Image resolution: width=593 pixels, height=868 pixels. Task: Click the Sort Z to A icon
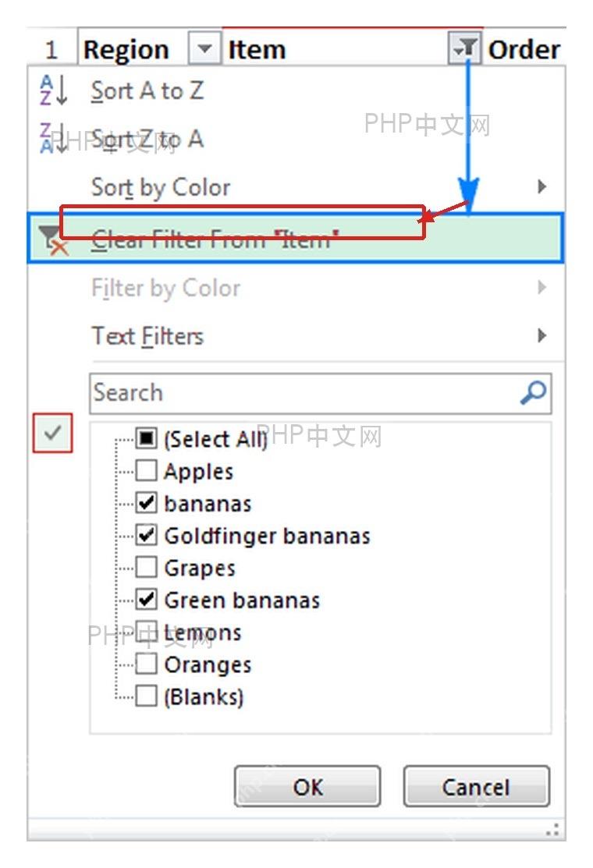click(x=54, y=138)
